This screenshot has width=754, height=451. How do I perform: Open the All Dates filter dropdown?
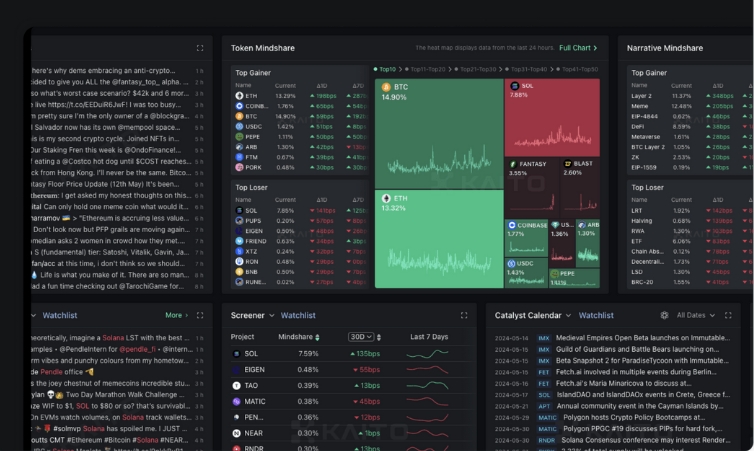[x=695, y=315]
